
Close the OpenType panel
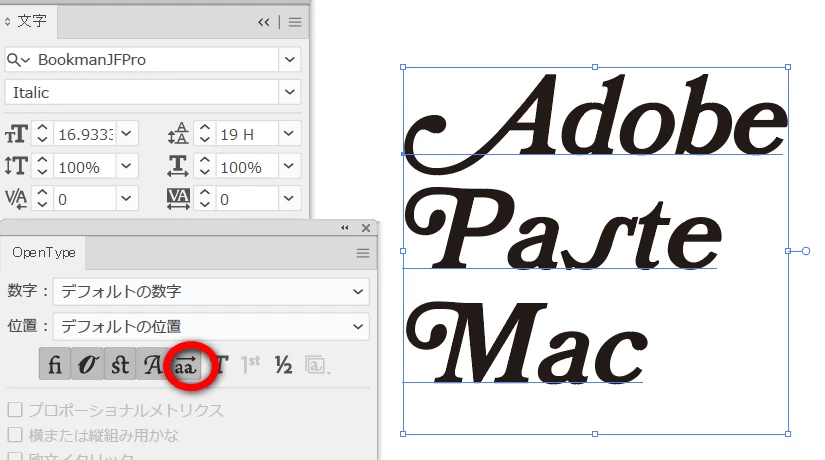coord(366,228)
